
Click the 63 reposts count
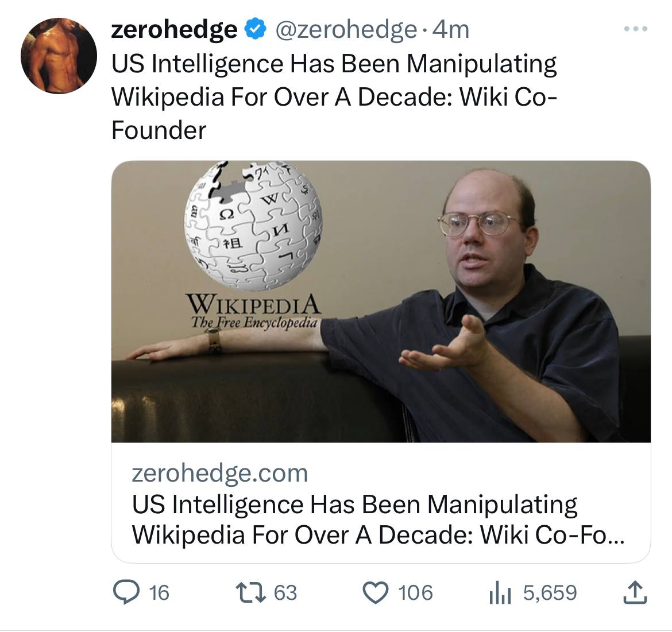click(x=285, y=593)
